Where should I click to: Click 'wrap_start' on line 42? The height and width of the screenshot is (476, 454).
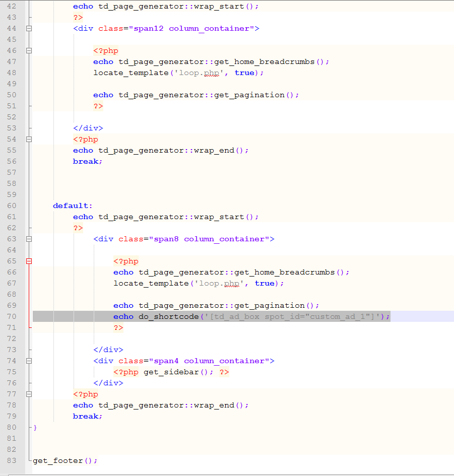(219, 7)
